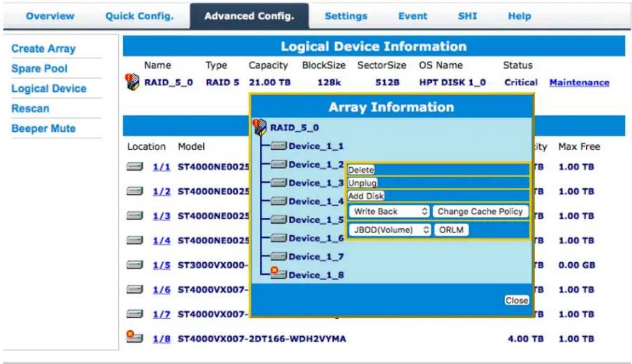Click the disk icon for location 1/5
Screen dimensions: 632x364
point(135,264)
